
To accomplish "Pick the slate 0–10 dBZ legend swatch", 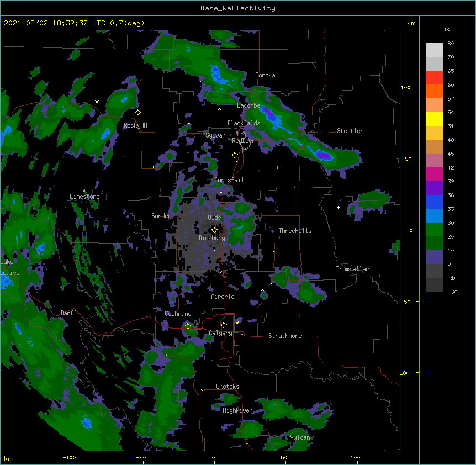I will [x=434, y=257].
